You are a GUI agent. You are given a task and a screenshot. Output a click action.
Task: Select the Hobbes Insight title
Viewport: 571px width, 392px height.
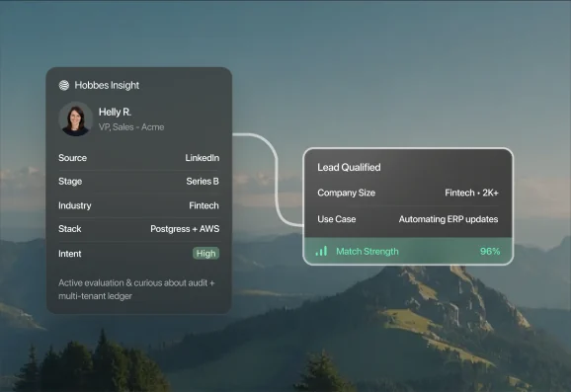click(107, 85)
